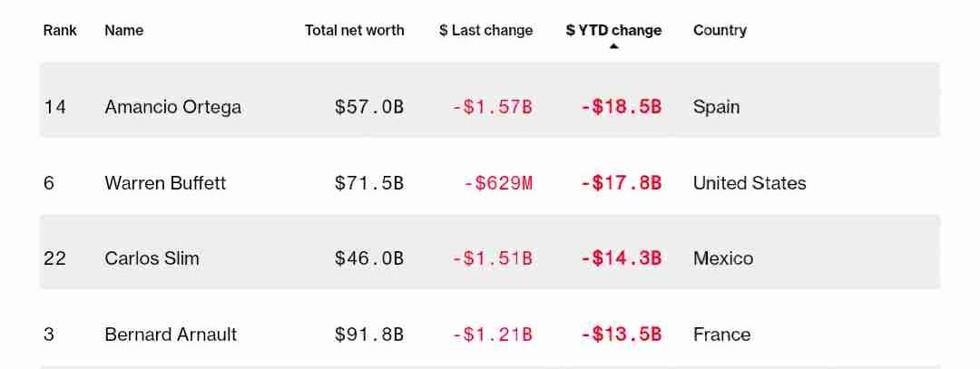Click rank 14 in the first row

pos(54,107)
